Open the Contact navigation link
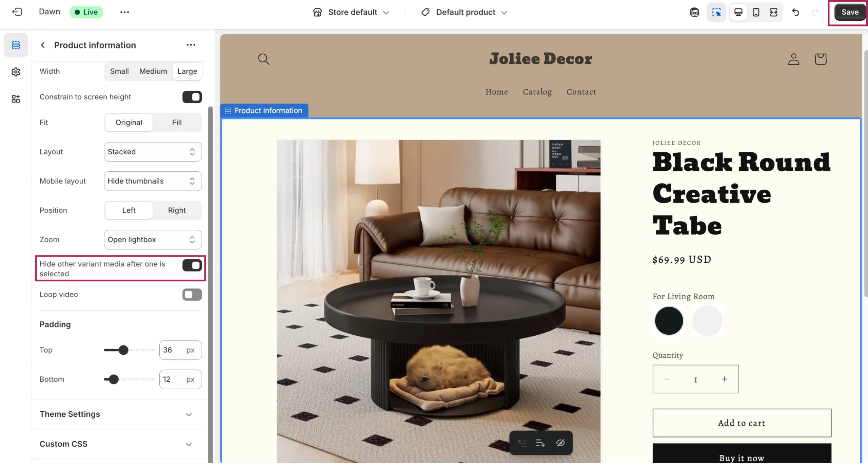This screenshot has width=868, height=468. pos(581,92)
